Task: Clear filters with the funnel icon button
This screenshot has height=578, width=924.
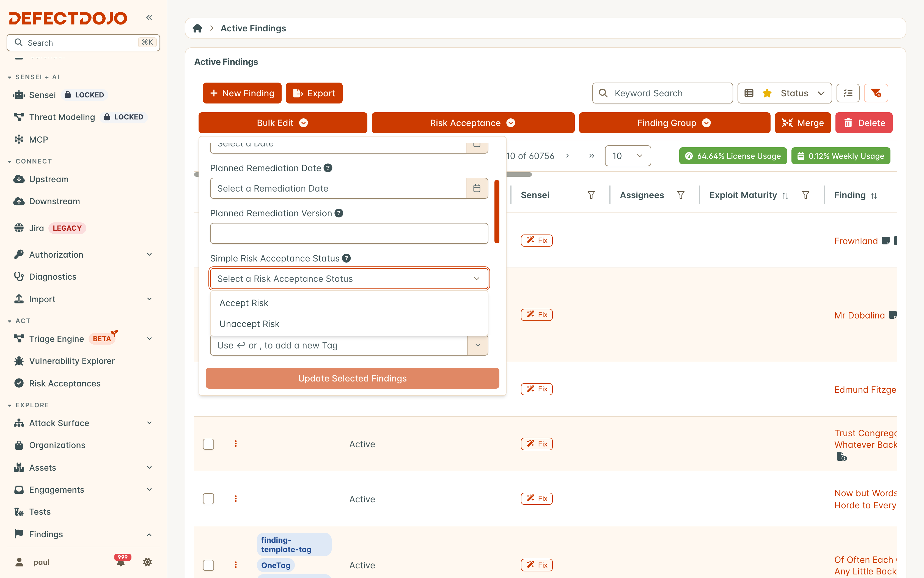Action: pos(876,93)
